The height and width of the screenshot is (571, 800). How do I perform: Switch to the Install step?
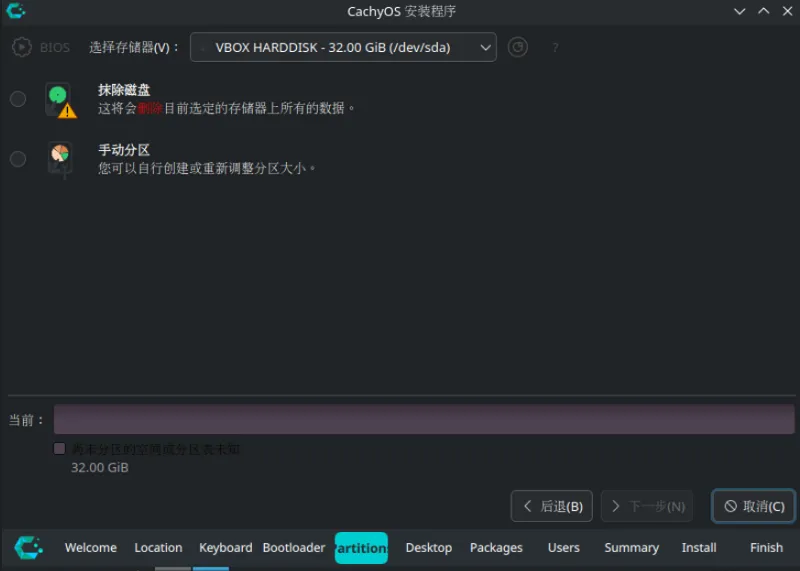point(699,548)
